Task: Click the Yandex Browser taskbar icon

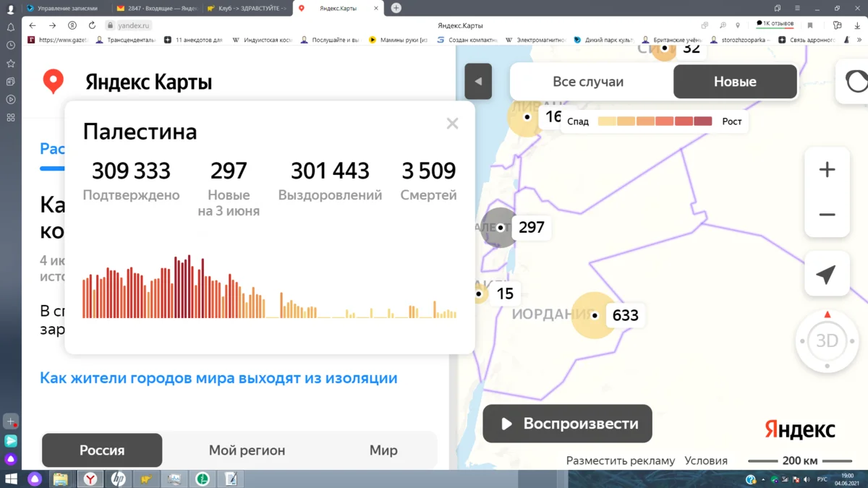Action: pyautogui.click(x=90, y=479)
